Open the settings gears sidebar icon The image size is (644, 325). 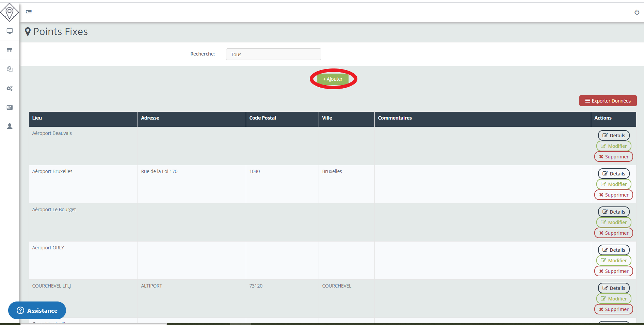[x=10, y=88]
